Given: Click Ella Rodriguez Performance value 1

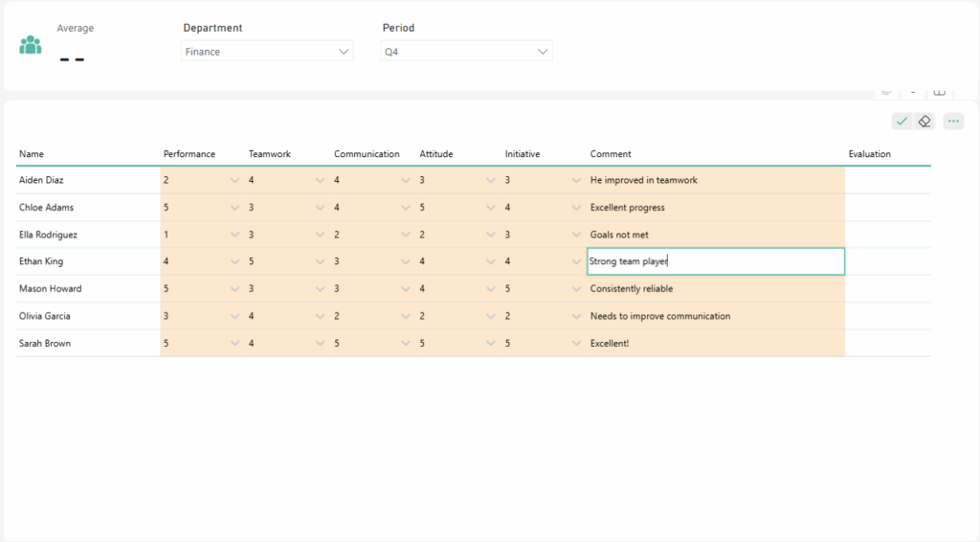Looking at the screenshot, I should point(167,235).
